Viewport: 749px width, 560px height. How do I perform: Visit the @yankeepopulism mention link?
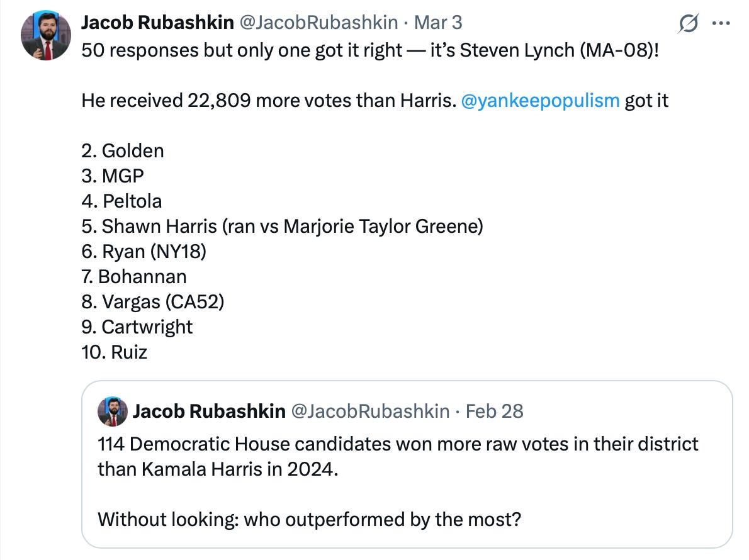pos(540,101)
